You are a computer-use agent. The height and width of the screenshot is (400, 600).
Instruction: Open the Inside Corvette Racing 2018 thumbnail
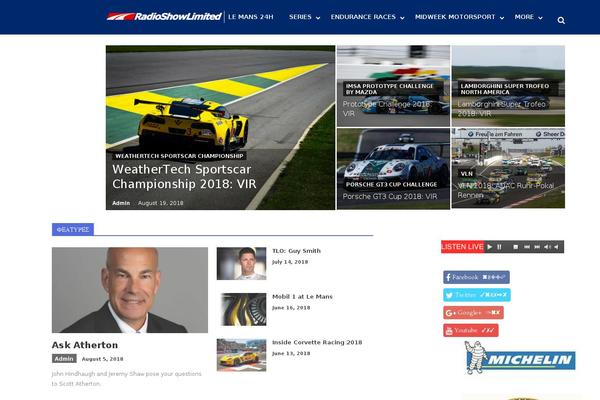click(241, 355)
